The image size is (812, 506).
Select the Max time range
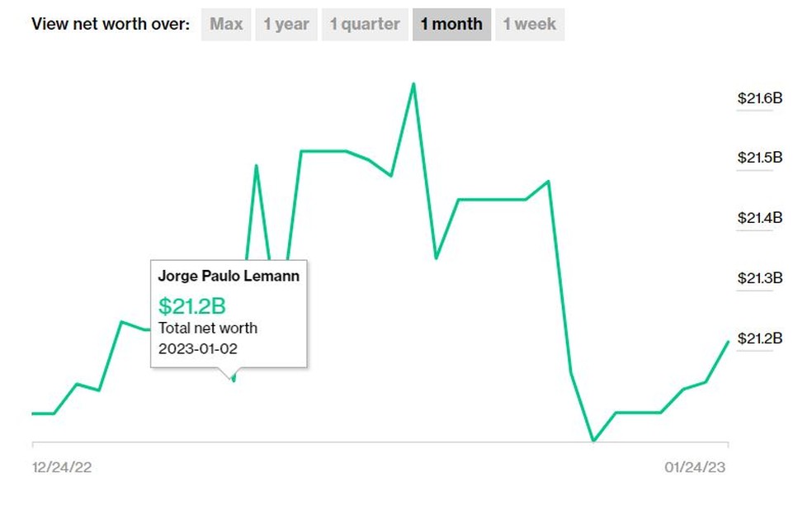[226, 25]
